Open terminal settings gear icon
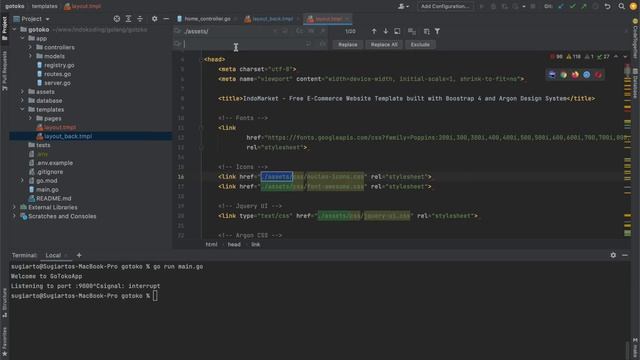The height and width of the screenshot is (360, 640). [x=613, y=255]
